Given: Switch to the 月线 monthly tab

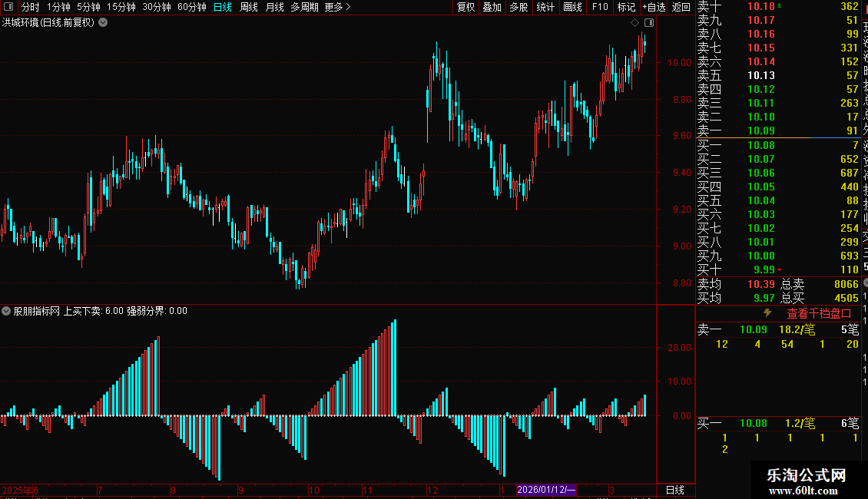Looking at the screenshot, I should click(274, 7).
